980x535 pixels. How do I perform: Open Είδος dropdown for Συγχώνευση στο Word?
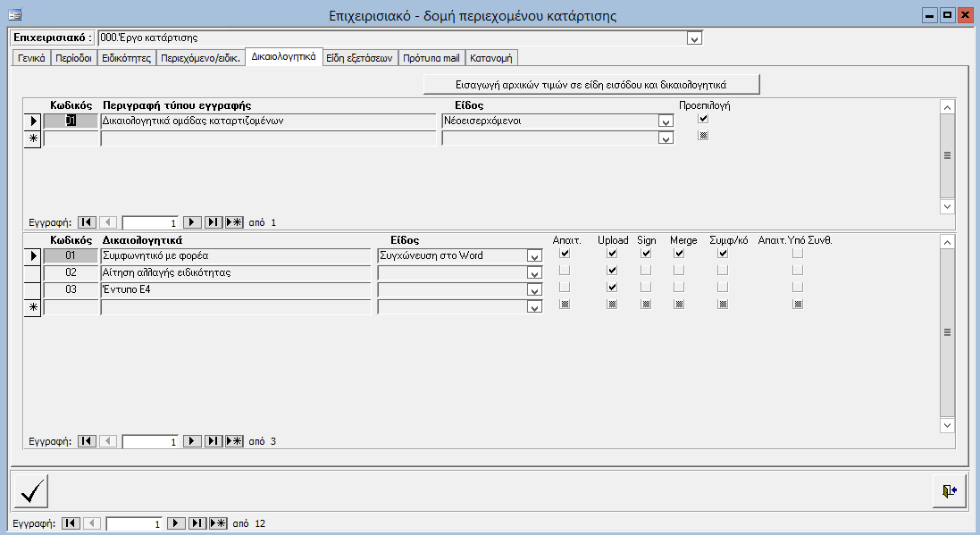click(534, 256)
